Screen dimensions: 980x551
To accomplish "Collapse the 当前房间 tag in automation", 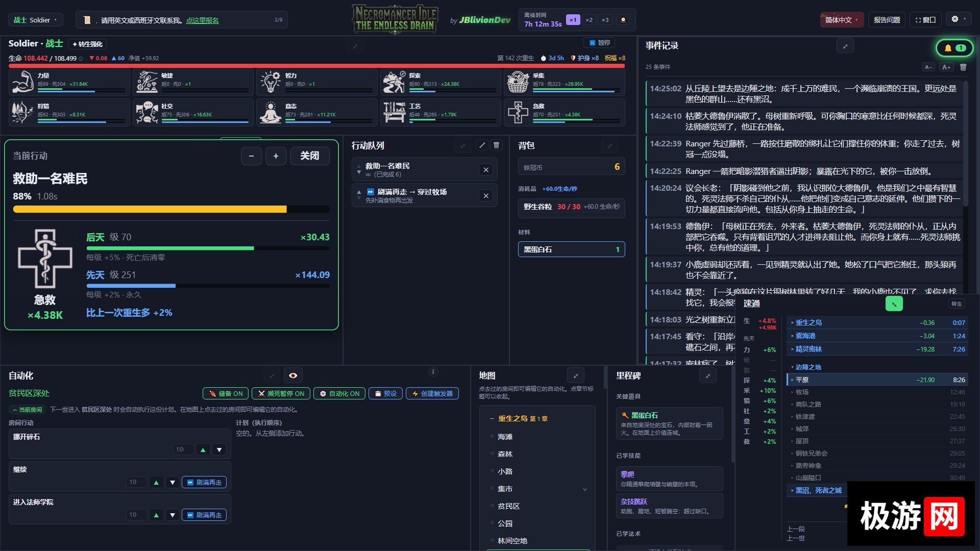I will [x=28, y=410].
